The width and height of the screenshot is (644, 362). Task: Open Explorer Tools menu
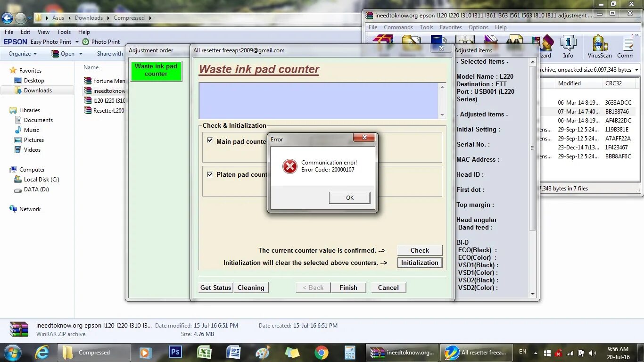coord(64,32)
